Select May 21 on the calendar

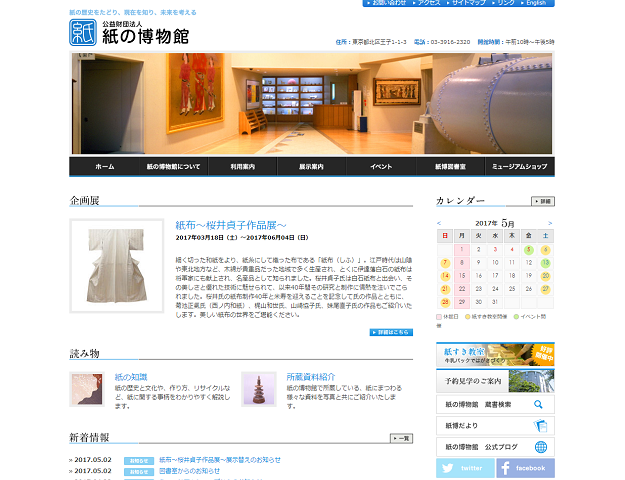pos(445,289)
